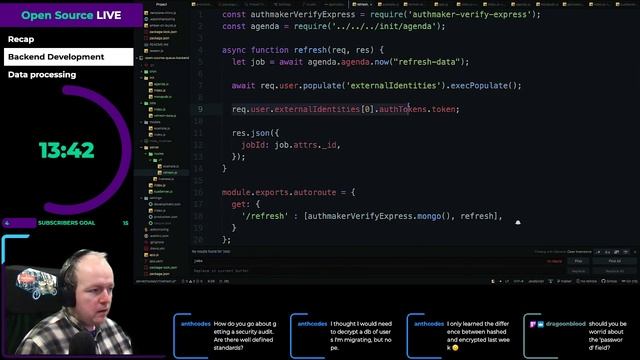Open .travis.yml in the project tree
640x360 pixels.
tap(158, 248)
